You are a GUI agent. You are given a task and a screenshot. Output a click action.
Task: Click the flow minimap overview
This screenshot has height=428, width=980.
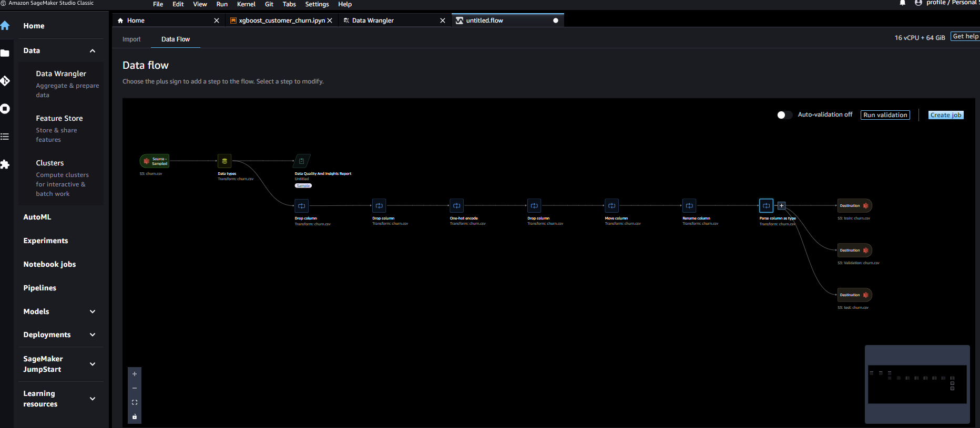click(917, 384)
